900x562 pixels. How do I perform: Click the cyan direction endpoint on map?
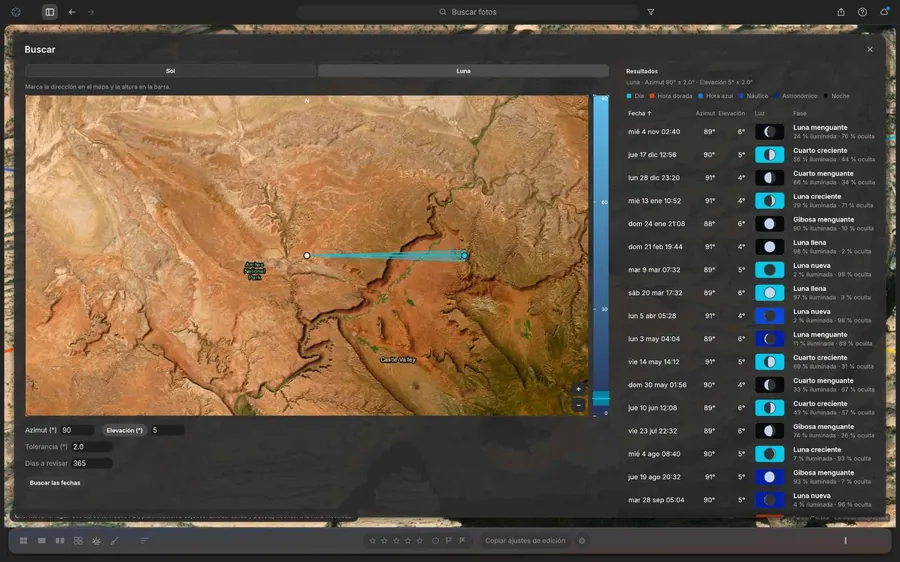(x=464, y=255)
